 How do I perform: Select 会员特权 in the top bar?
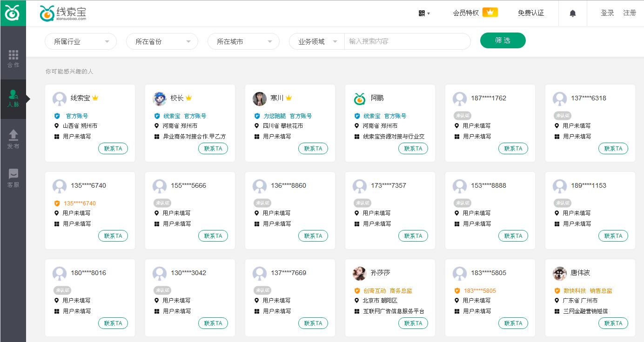tap(465, 13)
